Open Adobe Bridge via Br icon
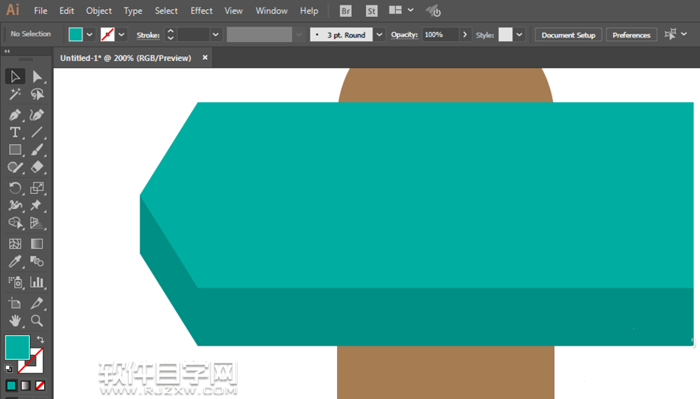The height and width of the screenshot is (399, 700). pyautogui.click(x=346, y=11)
